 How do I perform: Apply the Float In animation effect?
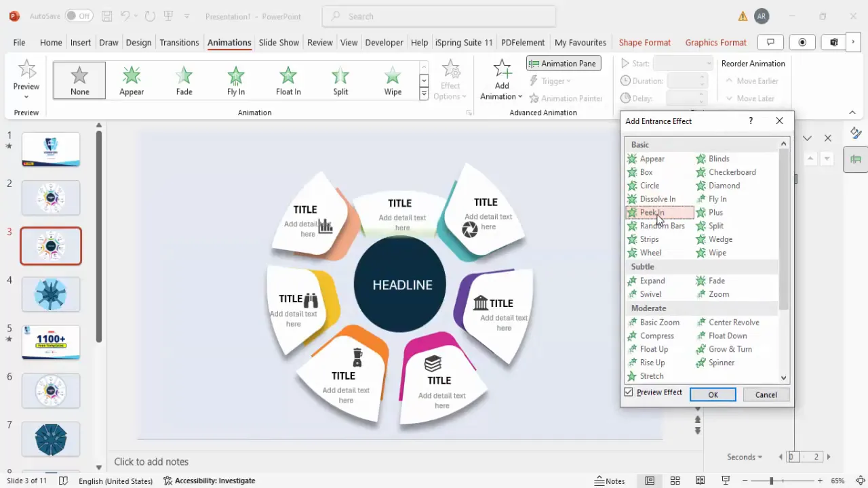pyautogui.click(x=288, y=80)
